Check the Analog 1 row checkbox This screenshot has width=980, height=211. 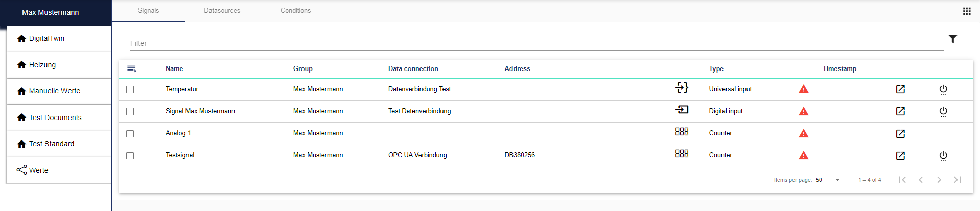pos(130,134)
